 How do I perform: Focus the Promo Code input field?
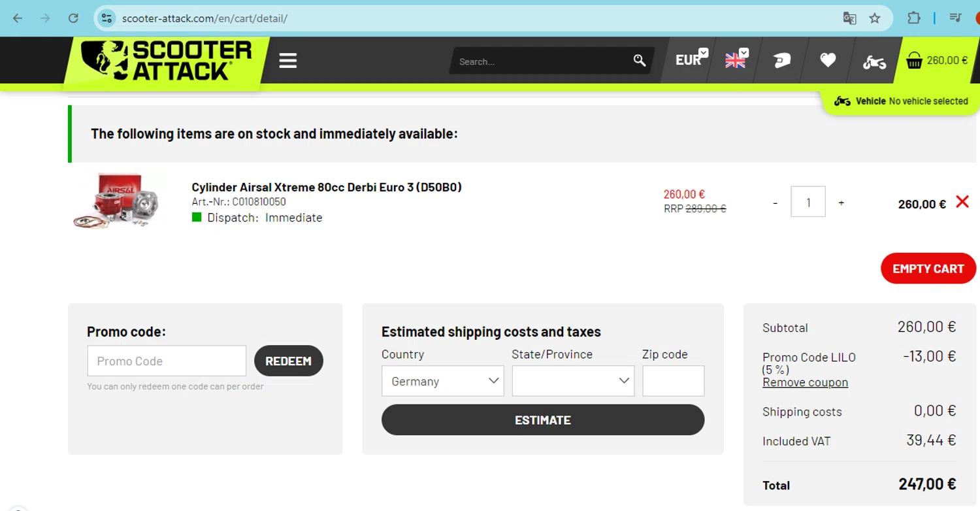(167, 361)
